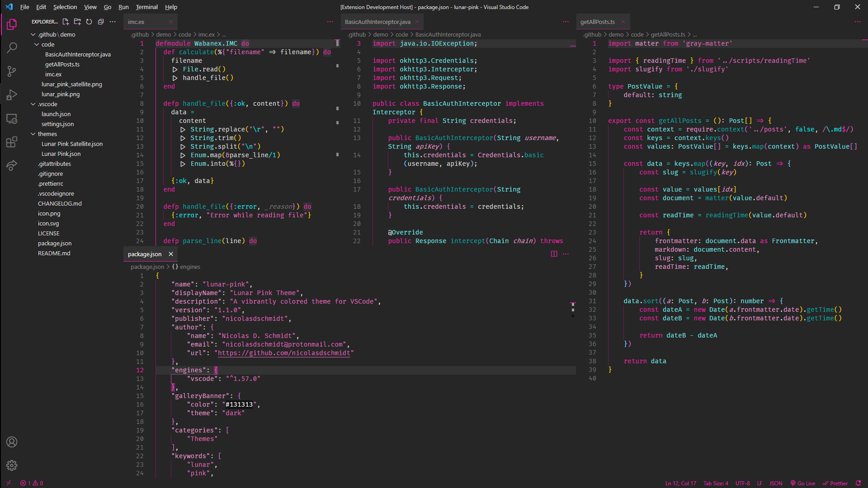Open the Search view in activity bar
The height and width of the screenshot is (488, 868).
(x=12, y=47)
